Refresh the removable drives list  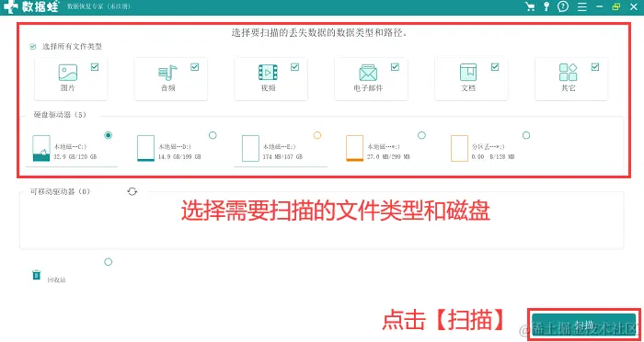[x=132, y=191]
